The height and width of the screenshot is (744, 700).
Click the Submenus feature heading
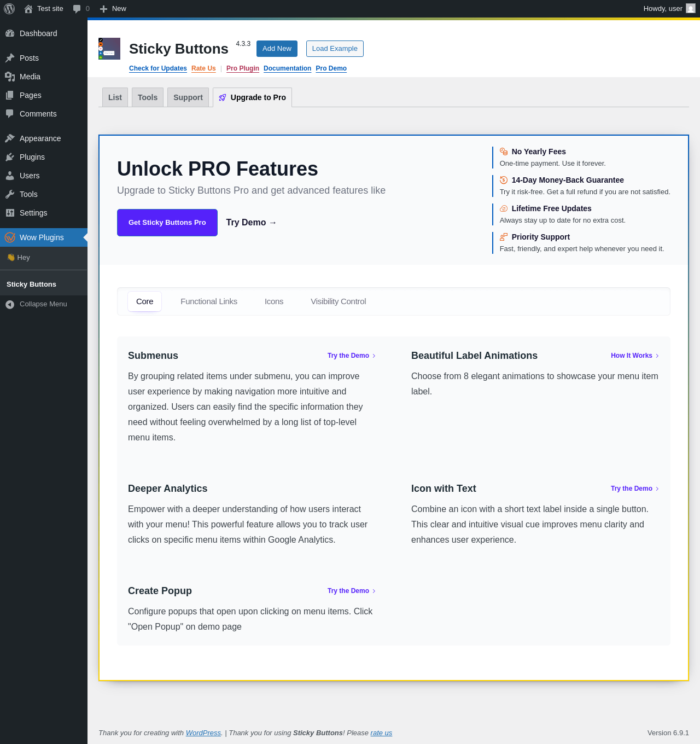pyautogui.click(x=153, y=356)
